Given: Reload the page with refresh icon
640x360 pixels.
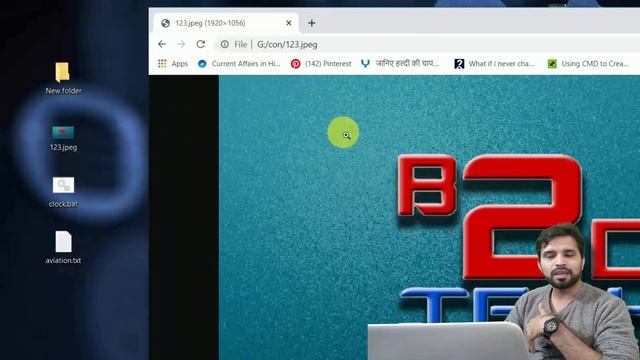Looking at the screenshot, I should click(200, 44).
